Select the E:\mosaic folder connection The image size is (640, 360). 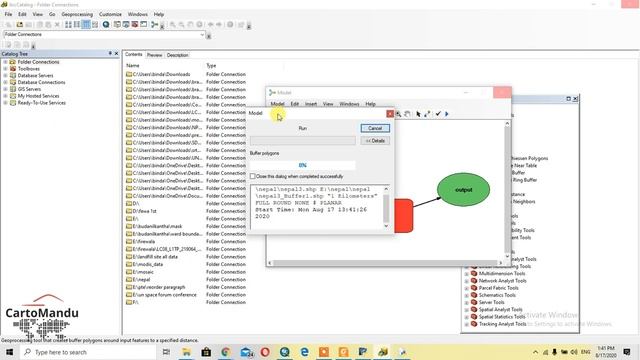[x=143, y=272]
